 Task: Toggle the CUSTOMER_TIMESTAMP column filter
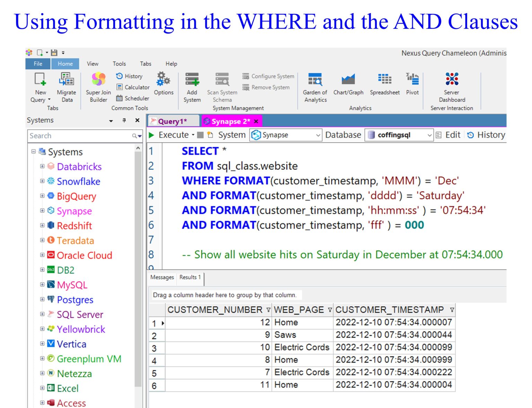[x=452, y=310]
